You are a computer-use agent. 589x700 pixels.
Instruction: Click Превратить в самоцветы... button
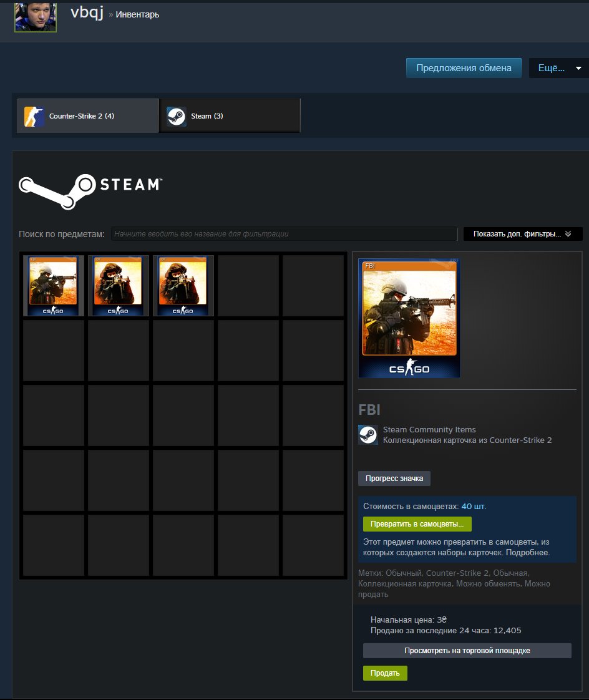coord(417,524)
